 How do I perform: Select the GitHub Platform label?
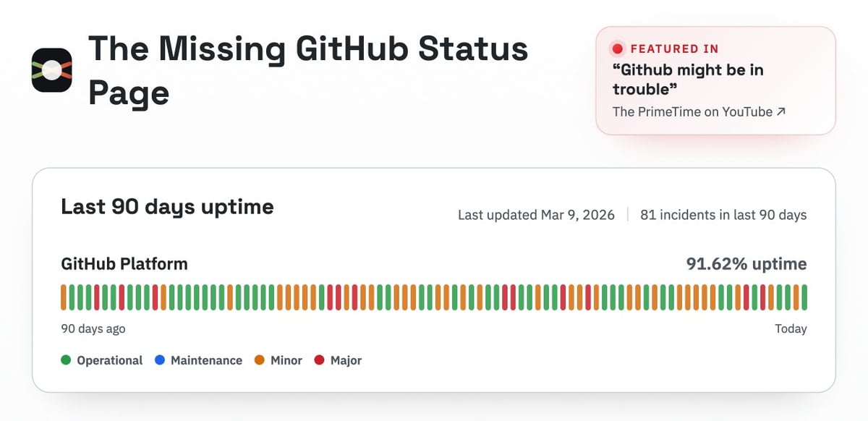[124, 264]
